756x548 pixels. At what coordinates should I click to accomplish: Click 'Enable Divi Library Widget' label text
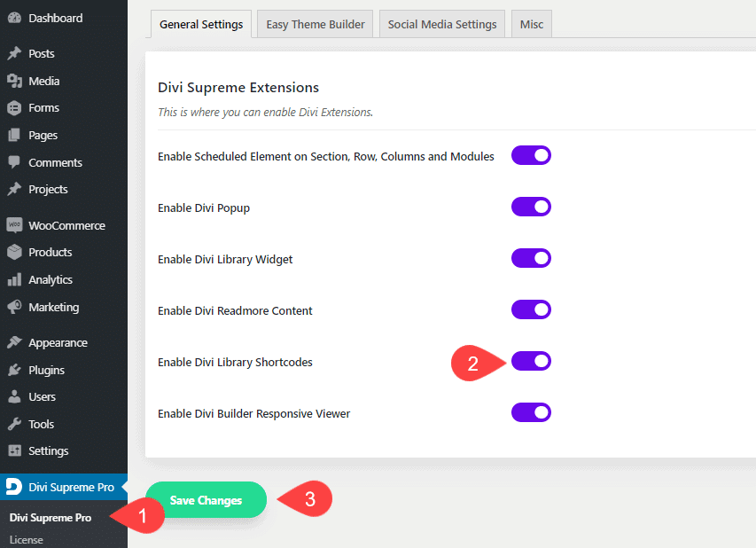coord(225,260)
